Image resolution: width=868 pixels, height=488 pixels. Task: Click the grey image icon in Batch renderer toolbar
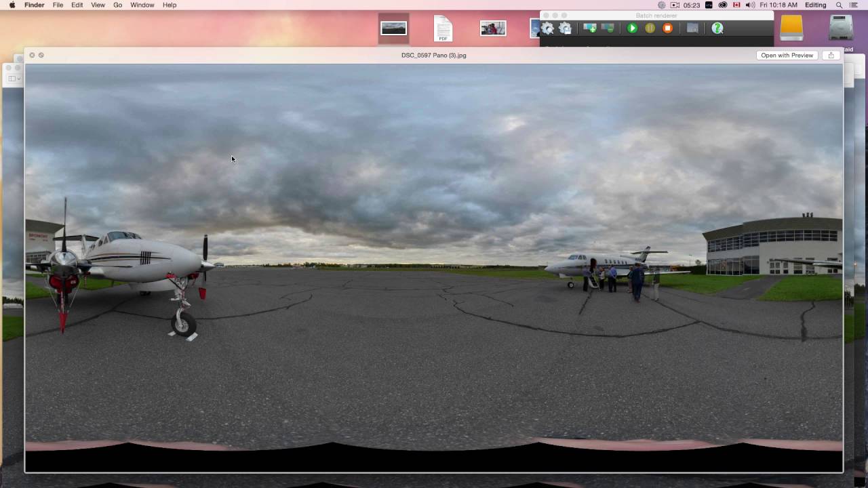(x=692, y=28)
